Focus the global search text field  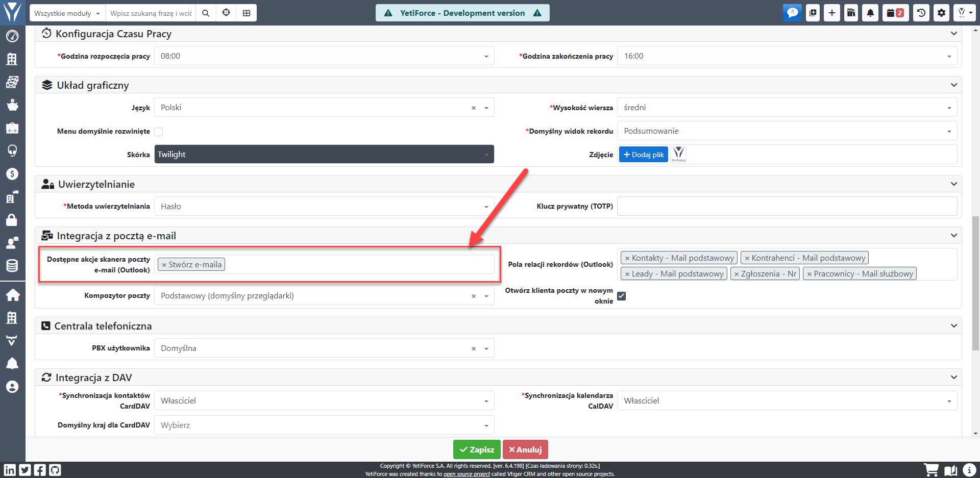pyautogui.click(x=151, y=13)
